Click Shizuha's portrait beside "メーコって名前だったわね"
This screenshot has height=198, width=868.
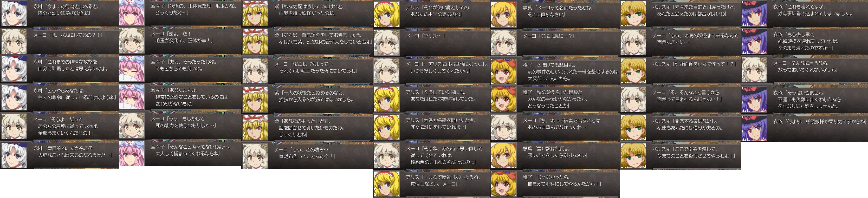pos(503,15)
